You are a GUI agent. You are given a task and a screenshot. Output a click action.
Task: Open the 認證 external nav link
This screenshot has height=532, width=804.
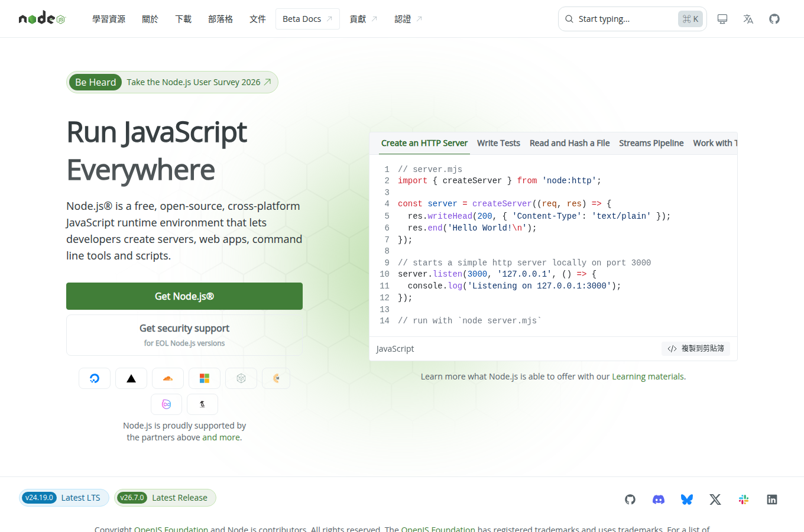pos(408,19)
